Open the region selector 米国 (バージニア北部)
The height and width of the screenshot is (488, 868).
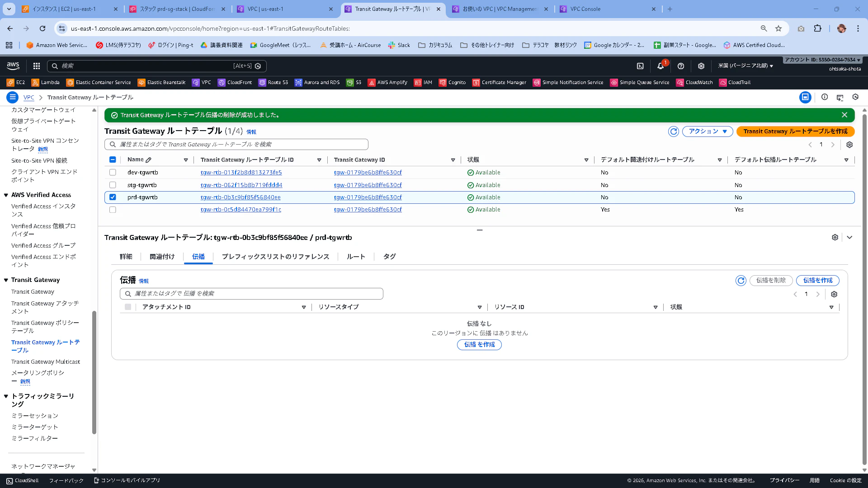click(x=745, y=66)
